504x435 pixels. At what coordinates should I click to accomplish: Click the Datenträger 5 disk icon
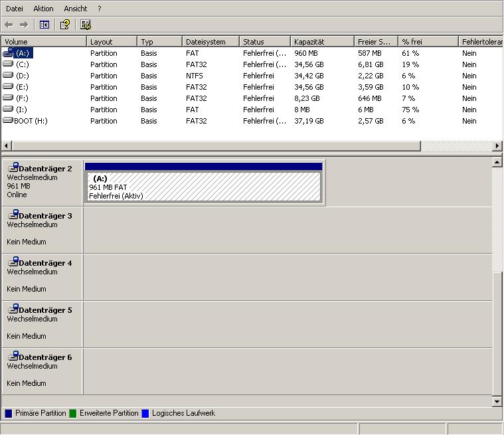[x=13, y=309]
